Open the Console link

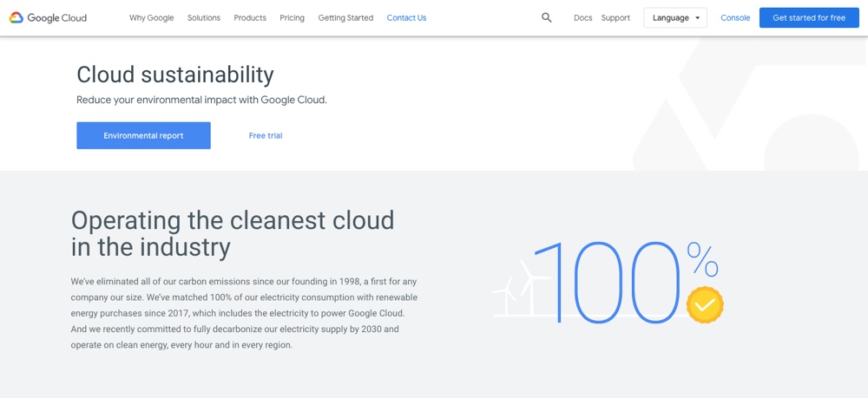(735, 17)
